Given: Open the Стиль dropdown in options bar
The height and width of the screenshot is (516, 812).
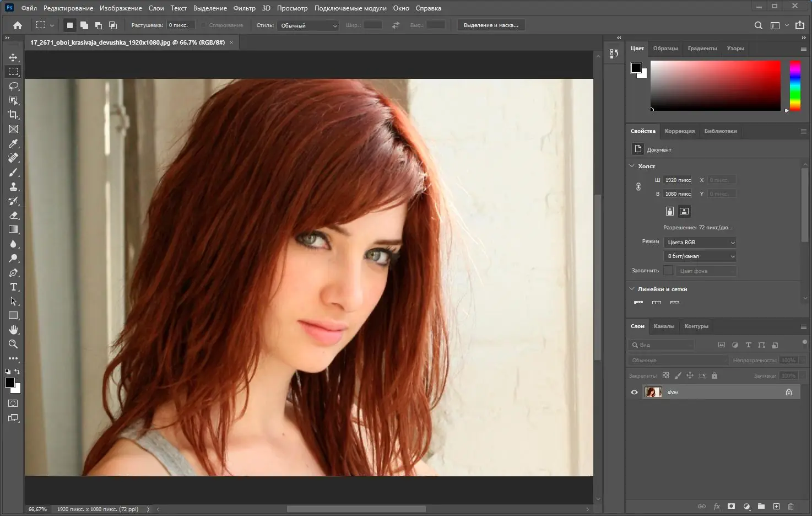Looking at the screenshot, I should [307, 25].
